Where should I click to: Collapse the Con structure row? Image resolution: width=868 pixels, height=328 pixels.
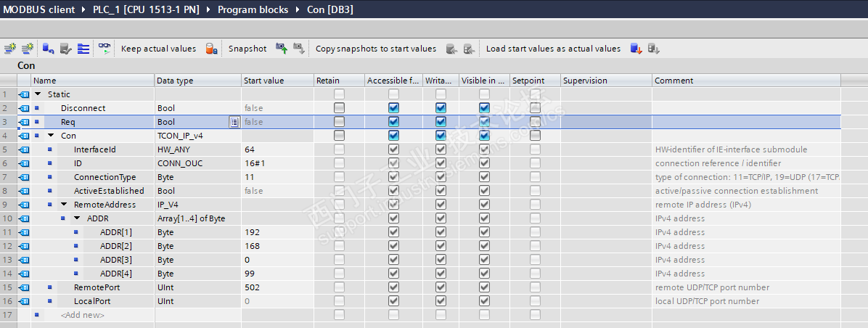pos(51,136)
